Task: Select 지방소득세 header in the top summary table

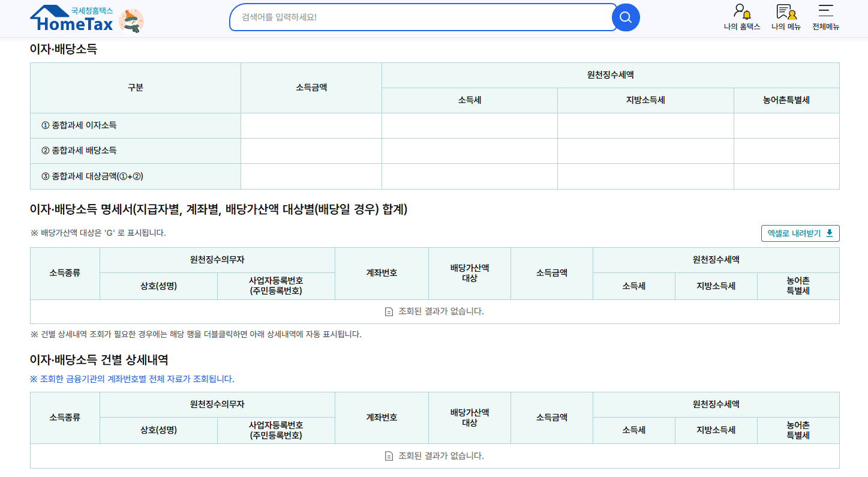Action: click(x=645, y=100)
